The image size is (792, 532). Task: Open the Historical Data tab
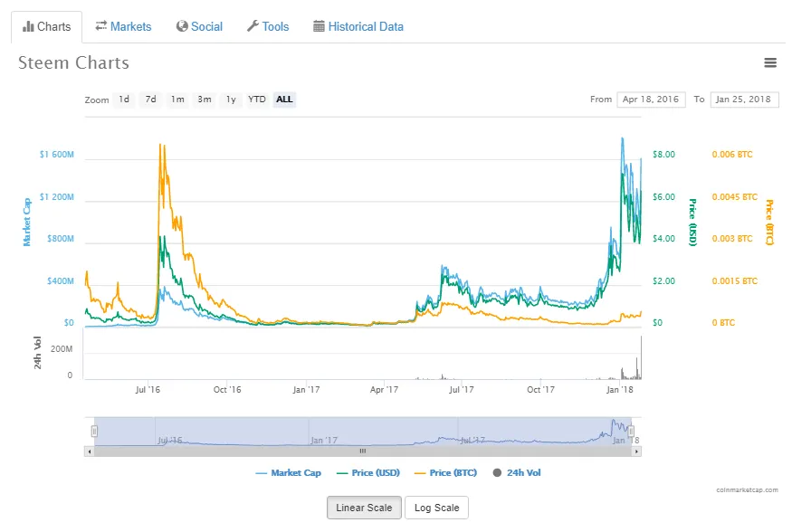(x=358, y=27)
